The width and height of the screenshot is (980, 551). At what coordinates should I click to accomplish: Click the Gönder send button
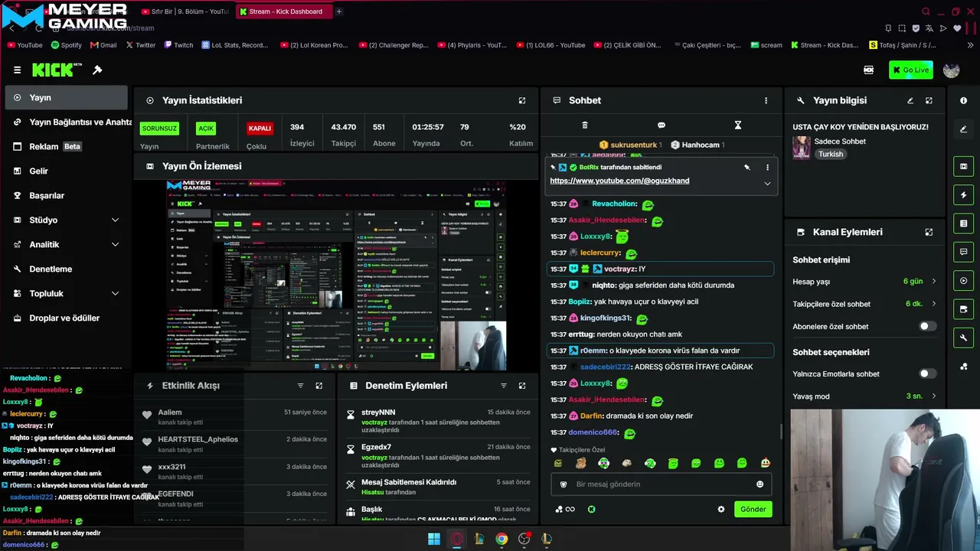tap(753, 509)
